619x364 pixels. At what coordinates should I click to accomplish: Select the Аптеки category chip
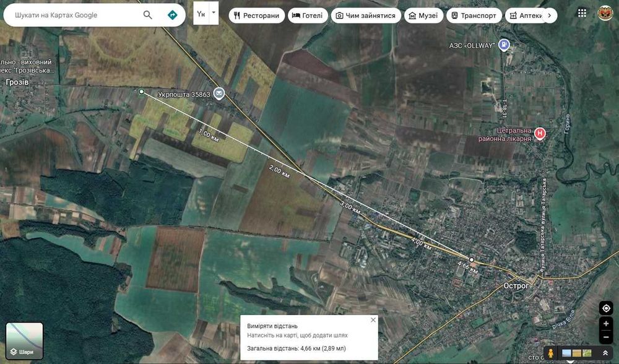click(526, 15)
